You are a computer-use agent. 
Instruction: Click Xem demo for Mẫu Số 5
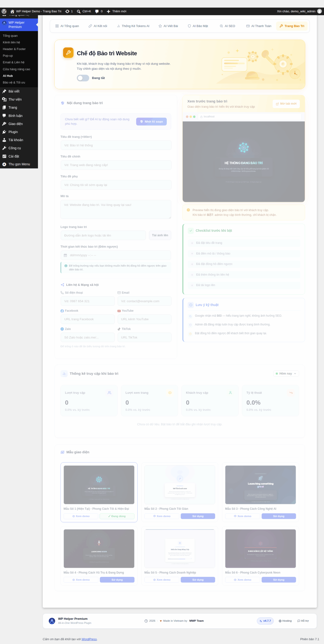click(162, 580)
